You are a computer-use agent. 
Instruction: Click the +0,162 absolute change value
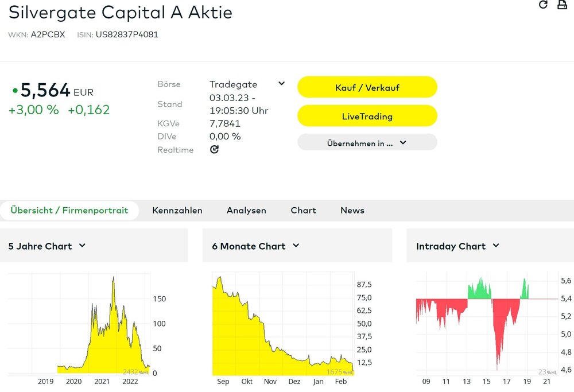pos(88,110)
